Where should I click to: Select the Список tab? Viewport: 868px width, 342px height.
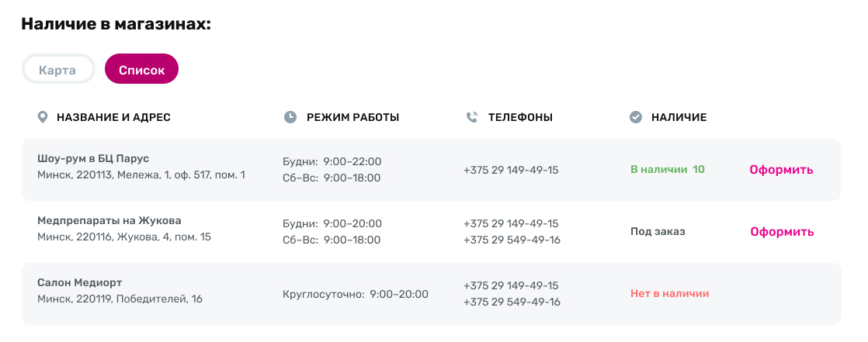pos(141,70)
